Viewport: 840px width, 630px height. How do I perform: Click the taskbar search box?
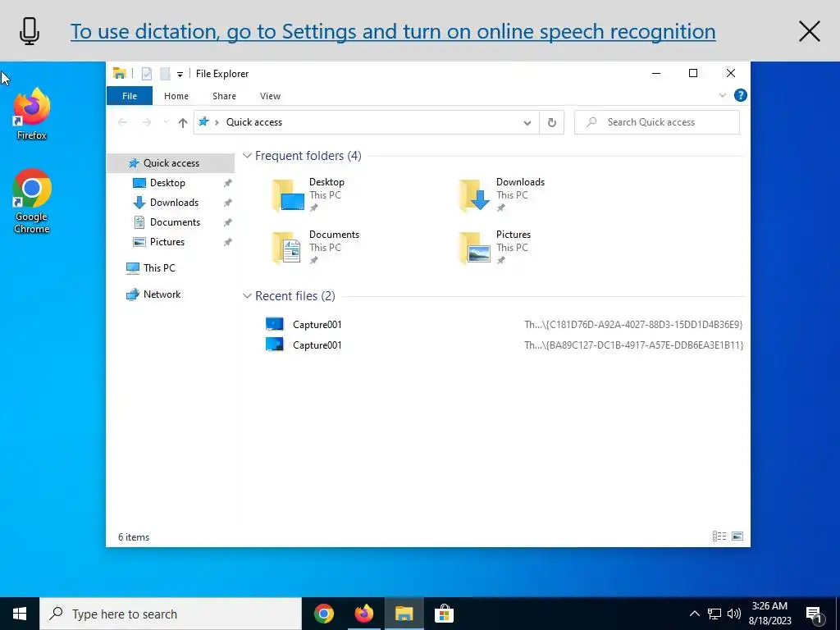coord(171,614)
